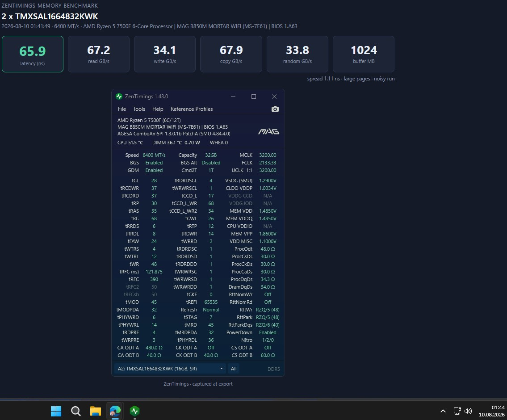Click the ZenTimings captured at export caption

coord(198,384)
